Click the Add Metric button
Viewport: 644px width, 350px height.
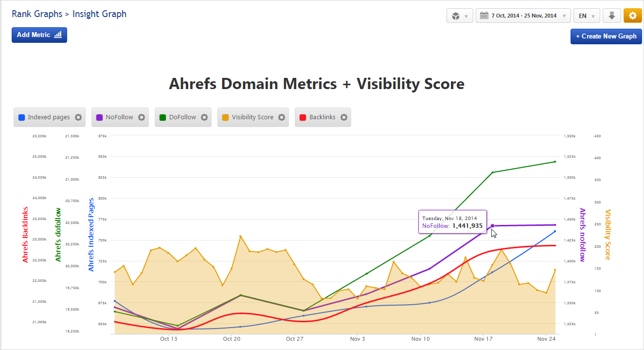(39, 35)
